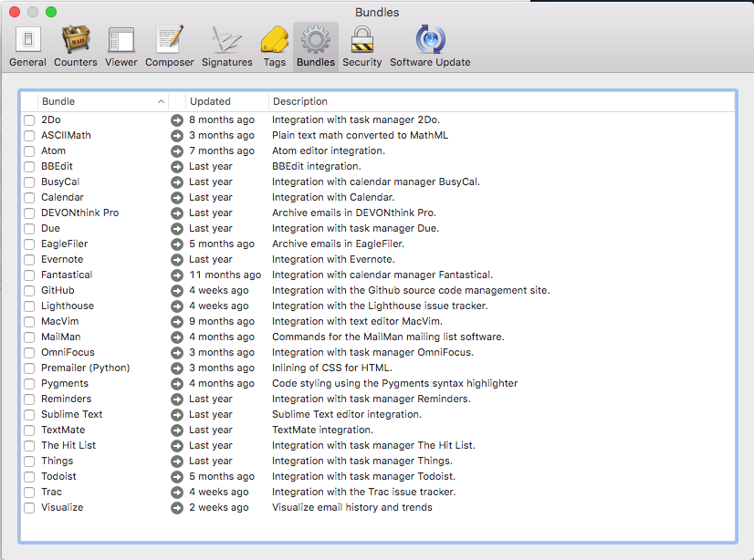Sort the list by Updated column
This screenshot has width=754, height=560.
(226, 101)
